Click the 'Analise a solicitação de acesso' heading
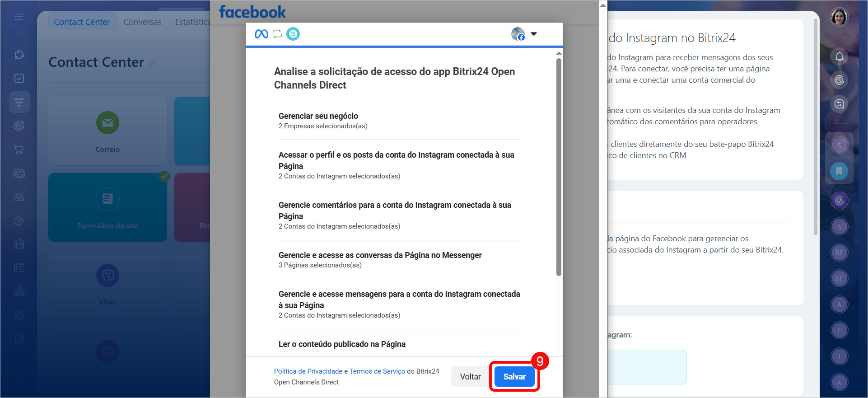This screenshot has height=398, width=868. [394, 78]
